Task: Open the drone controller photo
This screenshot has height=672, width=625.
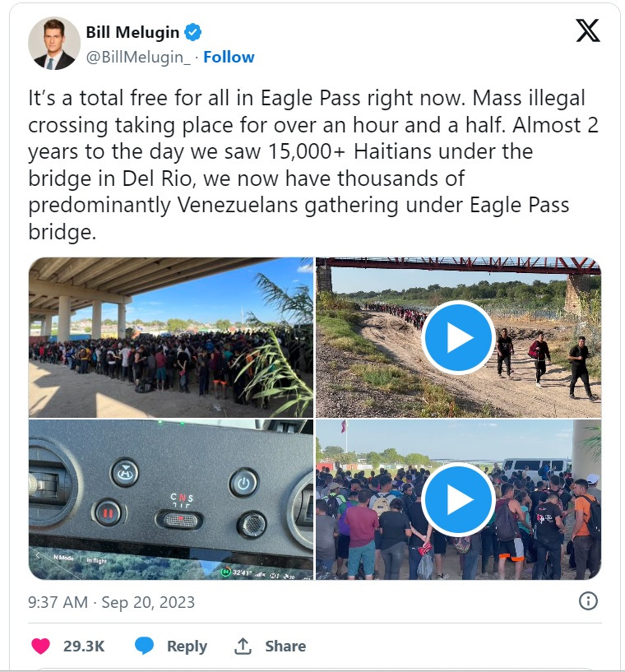Action: coord(171,500)
